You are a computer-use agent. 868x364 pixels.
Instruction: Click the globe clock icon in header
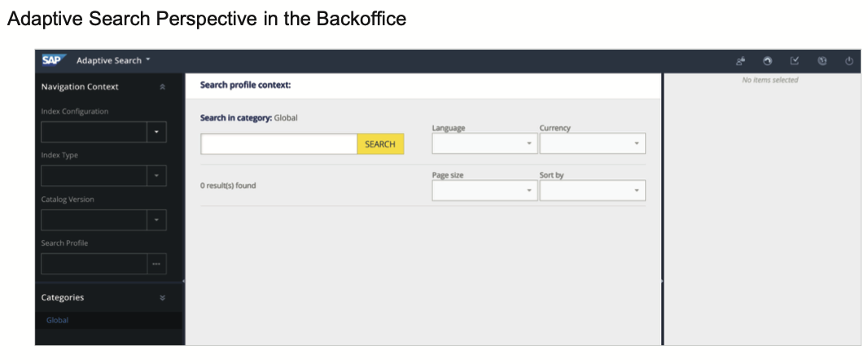tap(822, 61)
